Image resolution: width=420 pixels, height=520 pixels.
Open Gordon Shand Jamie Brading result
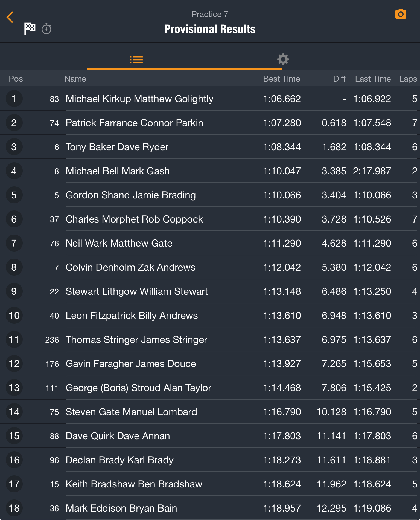[210, 195]
